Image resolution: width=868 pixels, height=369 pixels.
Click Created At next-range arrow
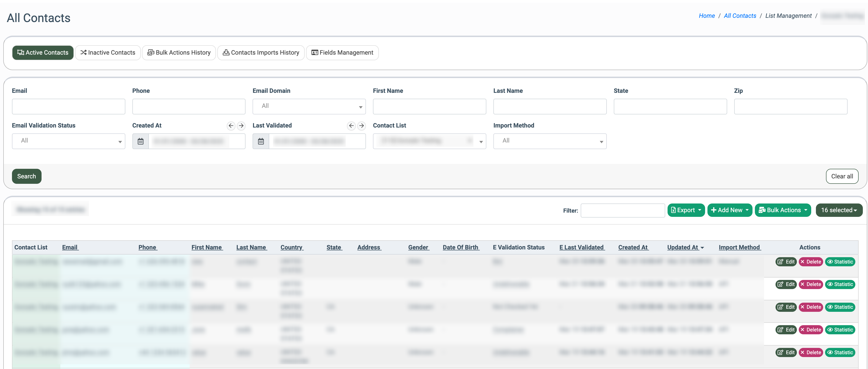click(x=241, y=126)
